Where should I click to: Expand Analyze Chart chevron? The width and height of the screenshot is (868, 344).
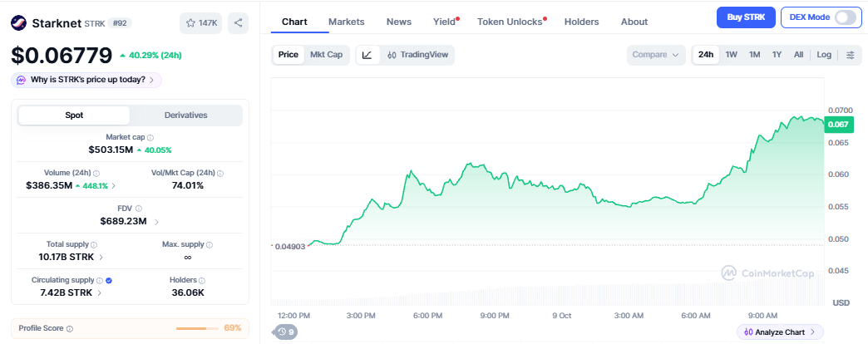point(812,332)
